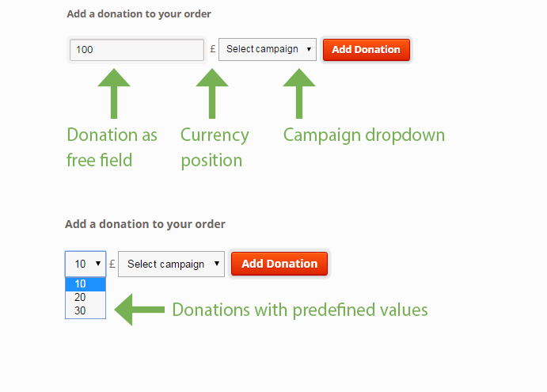Click the 'Currency position' annotation text

(214, 147)
